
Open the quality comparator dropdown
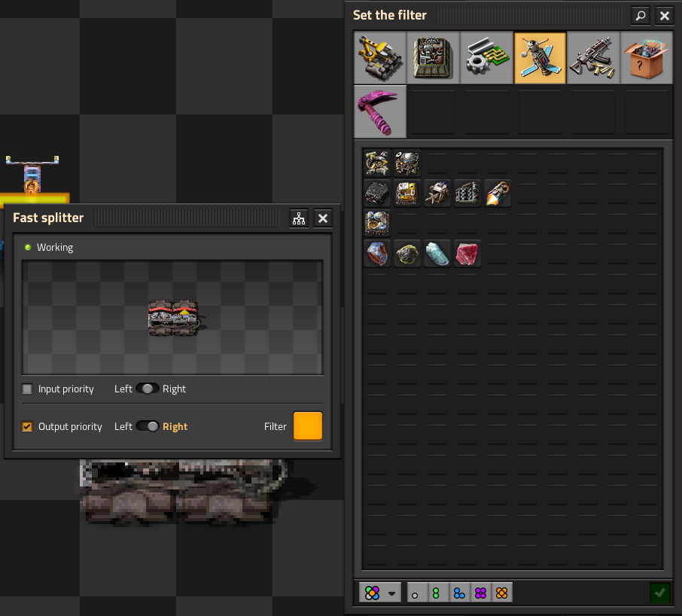pyautogui.click(x=379, y=593)
